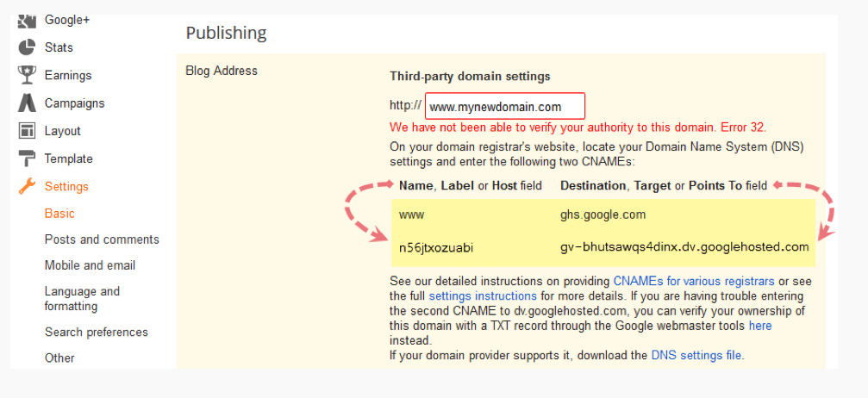Switch to the Layout section
868x398 pixels.
click(63, 131)
